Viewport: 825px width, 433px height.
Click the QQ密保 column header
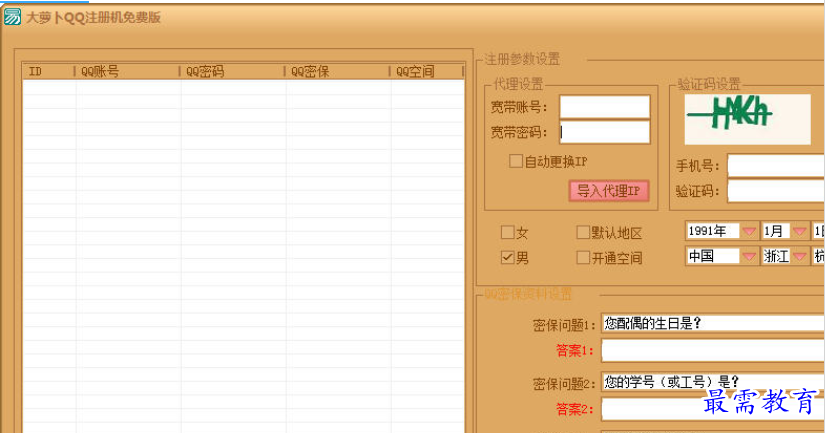[x=337, y=71]
